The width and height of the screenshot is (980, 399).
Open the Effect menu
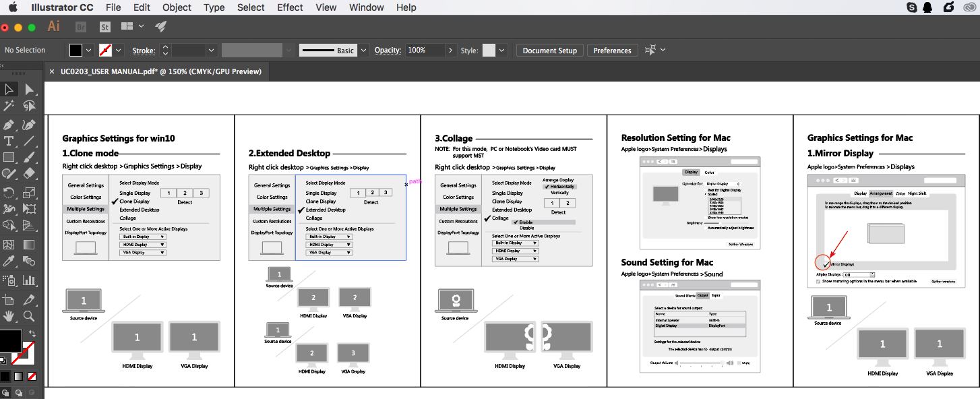(290, 7)
